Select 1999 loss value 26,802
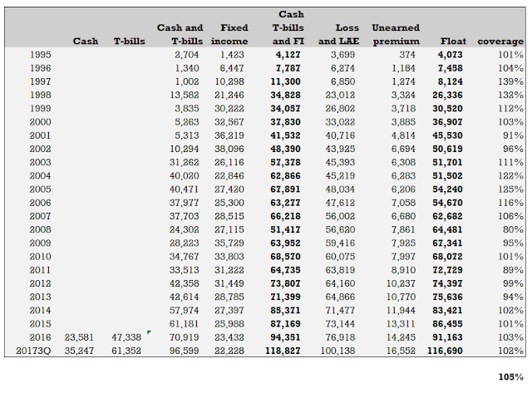Screen dimensions: 532x393 click(340, 109)
